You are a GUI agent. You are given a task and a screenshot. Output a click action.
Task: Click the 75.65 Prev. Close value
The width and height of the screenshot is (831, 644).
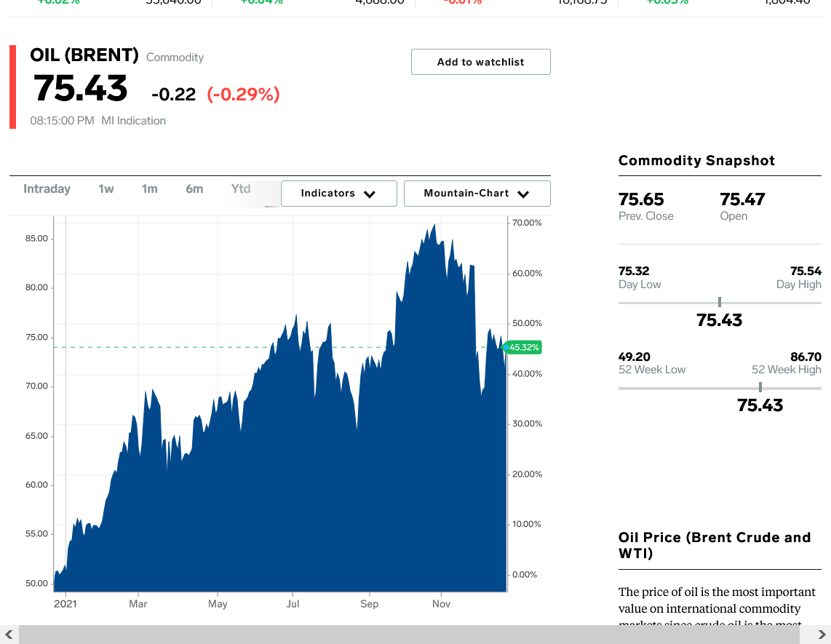coord(641,199)
